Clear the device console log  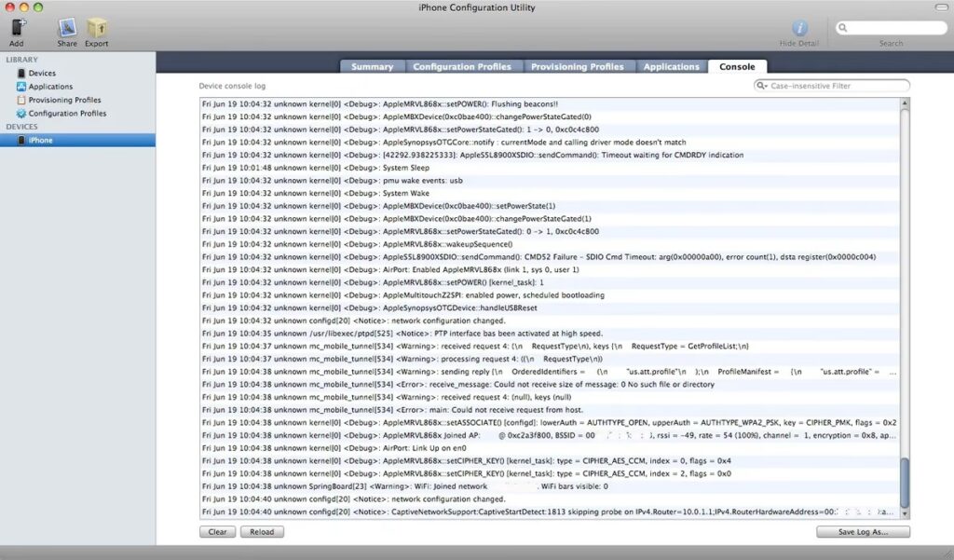tap(217, 532)
